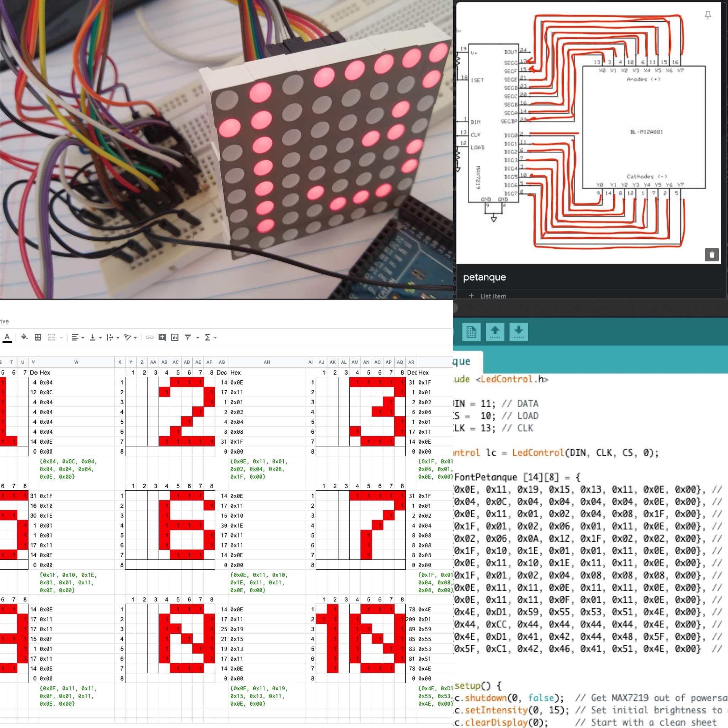
Task: Click the functions sigma icon
Action: pyautogui.click(x=207, y=337)
